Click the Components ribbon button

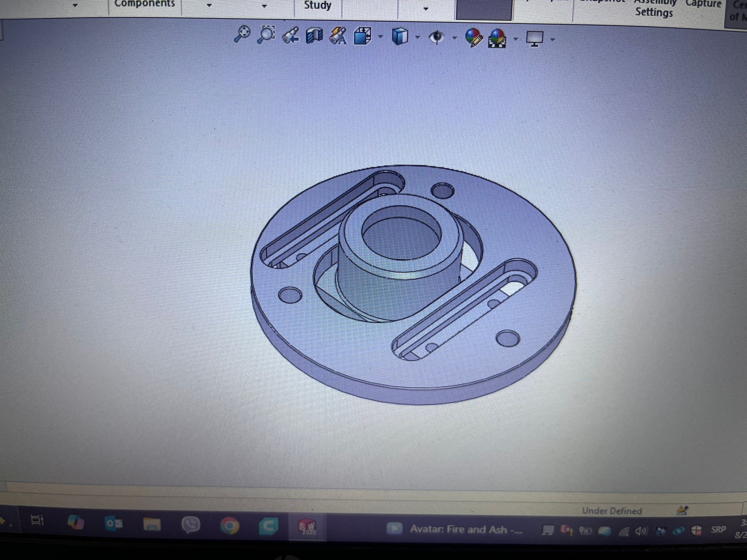click(145, 4)
